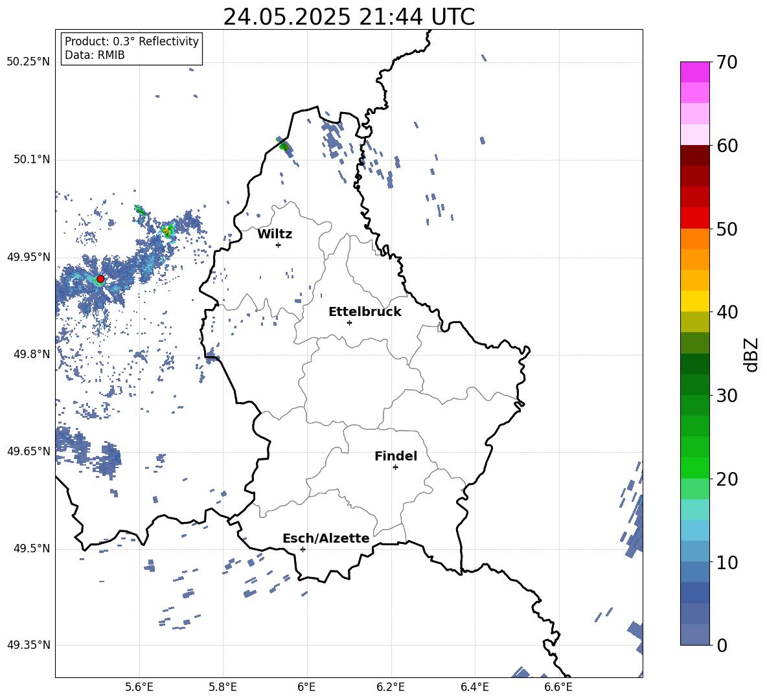Click the 6.6°E longitude label

(558, 687)
